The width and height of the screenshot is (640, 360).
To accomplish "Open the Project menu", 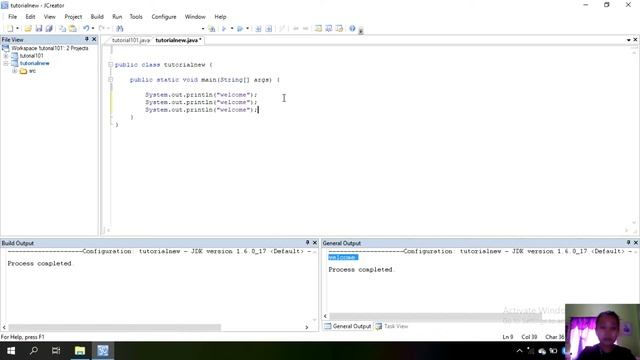I will click(x=73, y=17).
